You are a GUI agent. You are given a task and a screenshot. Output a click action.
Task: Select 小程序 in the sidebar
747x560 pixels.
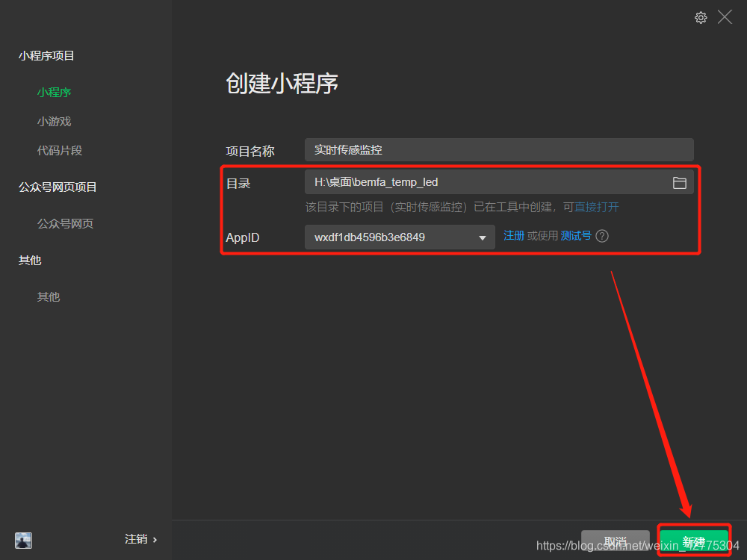pos(54,93)
